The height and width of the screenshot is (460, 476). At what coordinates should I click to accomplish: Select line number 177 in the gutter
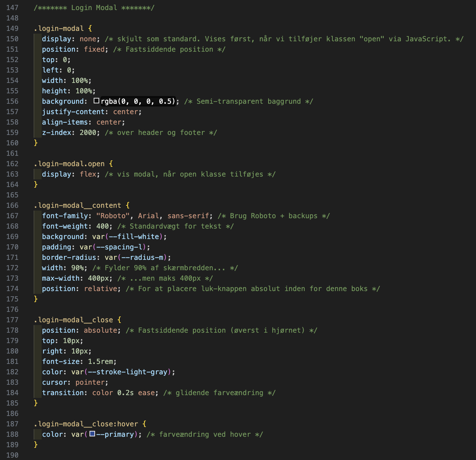click(12, 320)
